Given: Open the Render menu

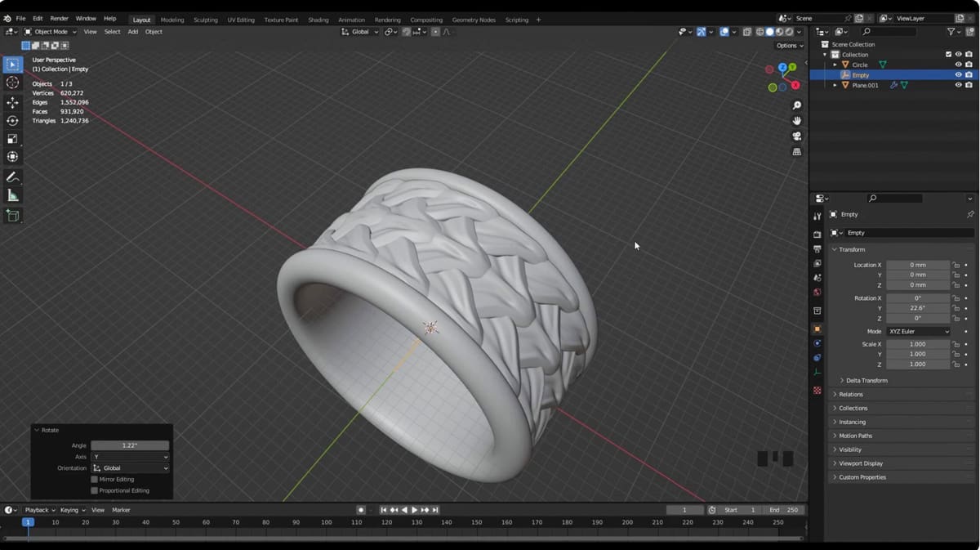Looking at the screenshot, I should [x=60, y=18].
